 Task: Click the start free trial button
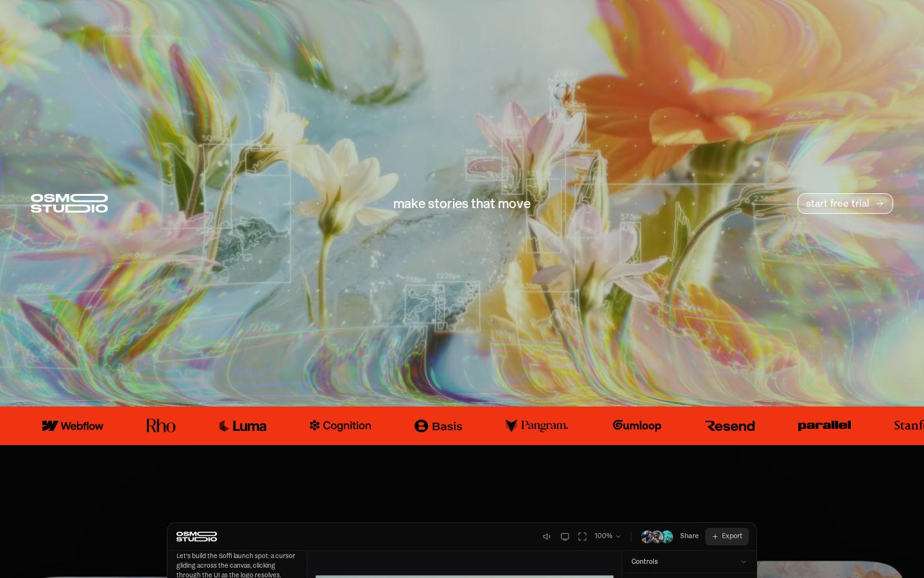(x=845, y=204)
